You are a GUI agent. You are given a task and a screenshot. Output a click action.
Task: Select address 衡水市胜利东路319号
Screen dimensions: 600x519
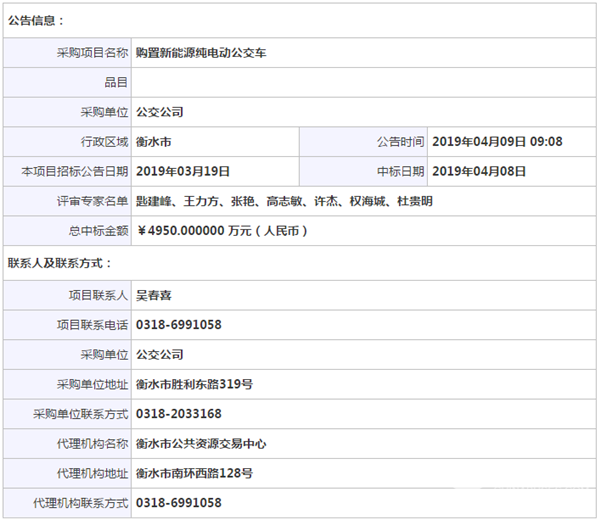pos(193,384)
